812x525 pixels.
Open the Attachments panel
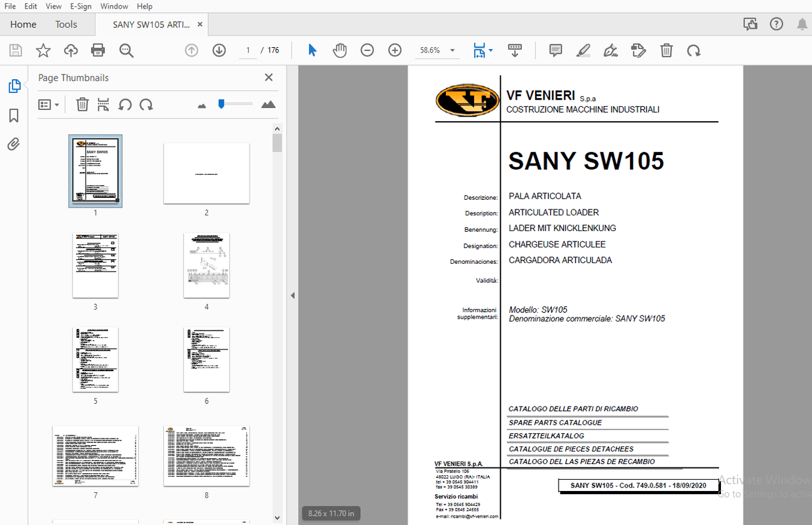point(13,144)
